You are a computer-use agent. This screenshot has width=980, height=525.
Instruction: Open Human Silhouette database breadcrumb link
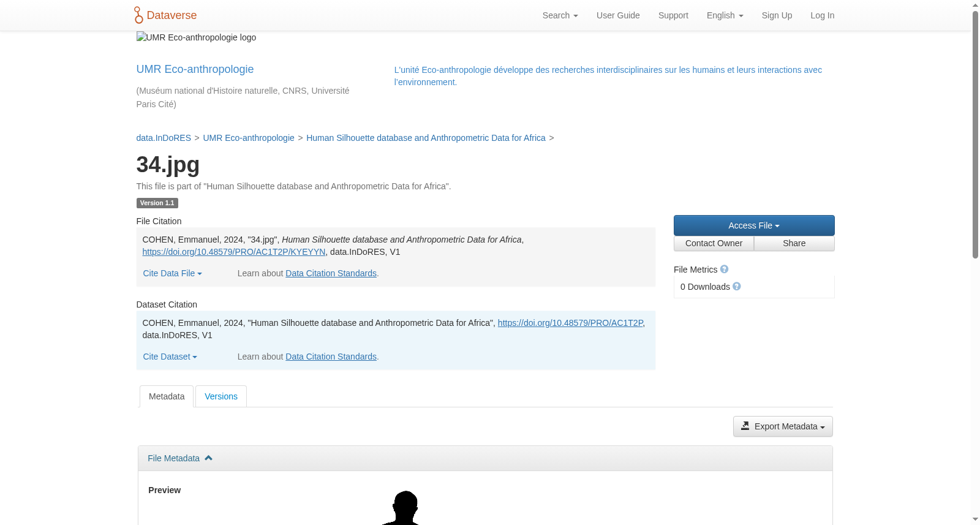(x=426, y=138)
